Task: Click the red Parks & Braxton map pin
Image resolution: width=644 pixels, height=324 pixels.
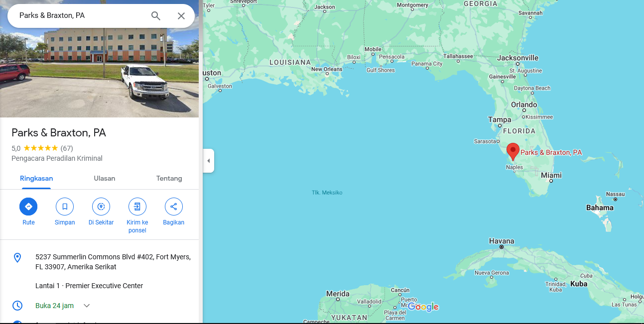Action: [513, 151]
